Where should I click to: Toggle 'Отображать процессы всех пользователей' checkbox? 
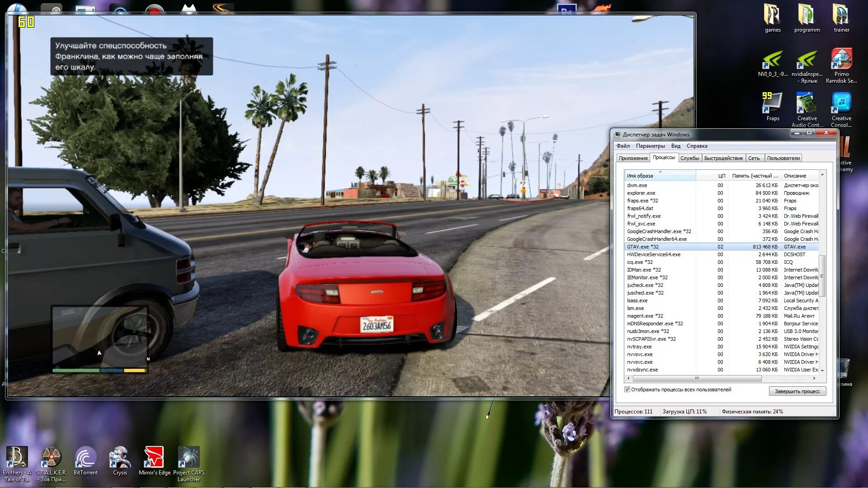point(627,389)
